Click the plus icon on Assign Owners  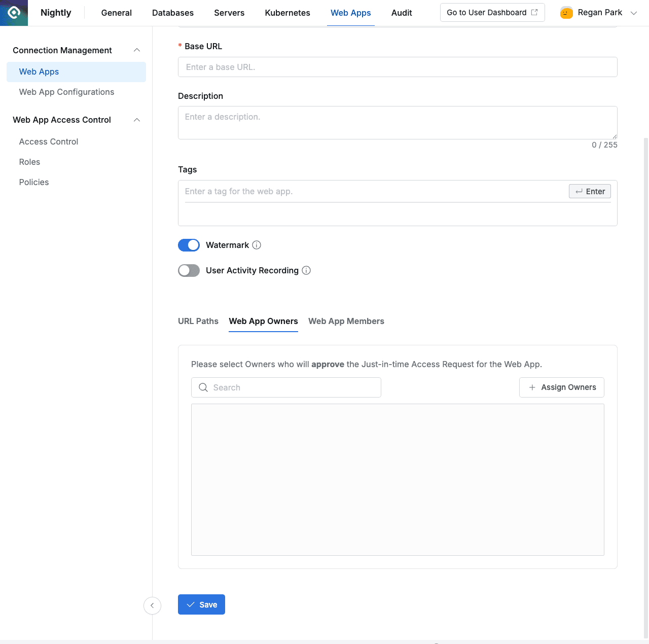point(531,387)
